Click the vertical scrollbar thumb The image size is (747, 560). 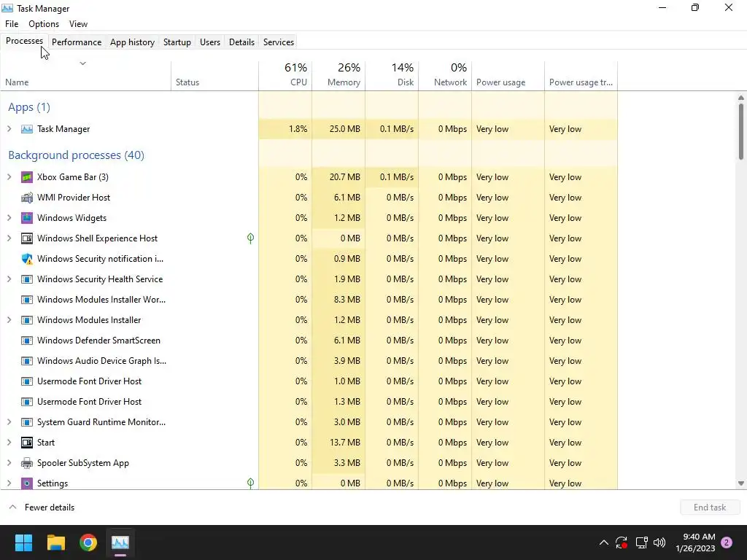(741, 131)
